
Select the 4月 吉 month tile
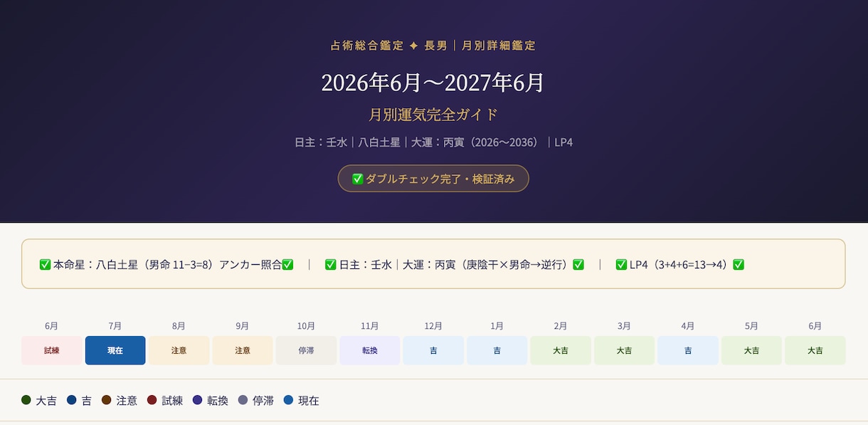[688, 350]
